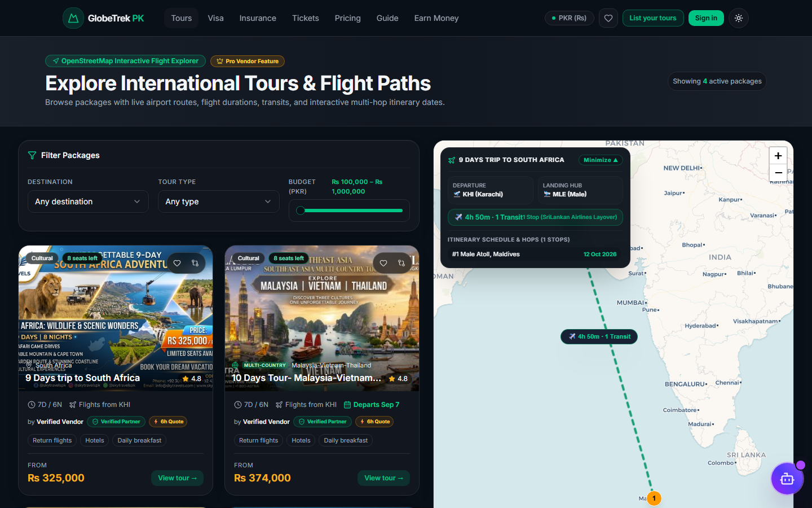This screenshot has height=508, width=812.
Task: Compare the Malaysia-Vietnam tour via arrows icon
Action: [x=401, y=263]
